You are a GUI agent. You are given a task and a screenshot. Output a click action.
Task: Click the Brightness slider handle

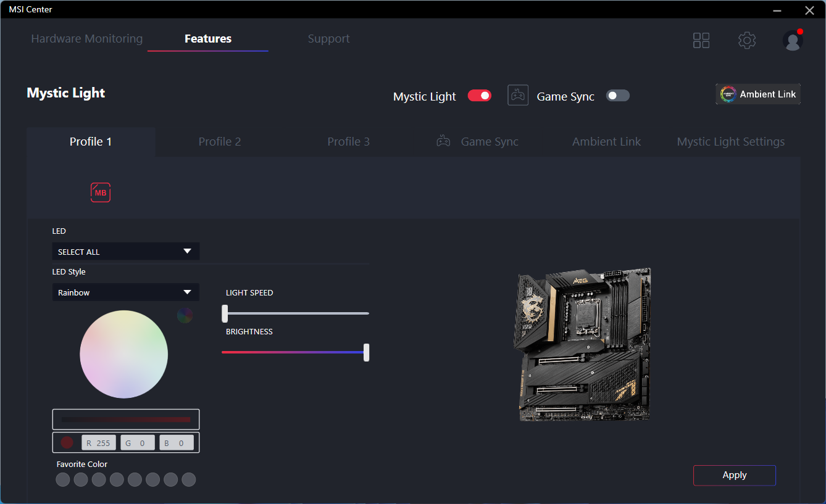click(x=367, y=352)
